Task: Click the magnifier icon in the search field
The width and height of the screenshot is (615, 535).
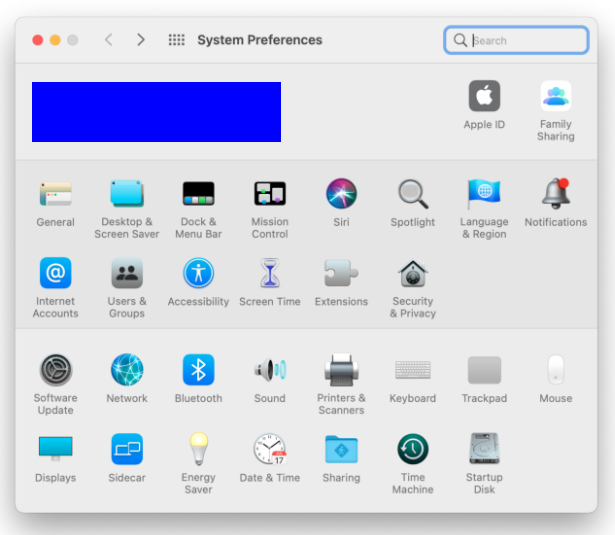Action: (460, 40)
